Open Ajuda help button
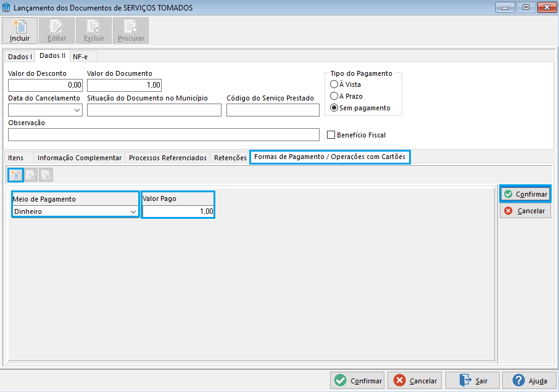The width and height of the screenshot is (559, 392). pyautogui.click(x=529, y=381)
